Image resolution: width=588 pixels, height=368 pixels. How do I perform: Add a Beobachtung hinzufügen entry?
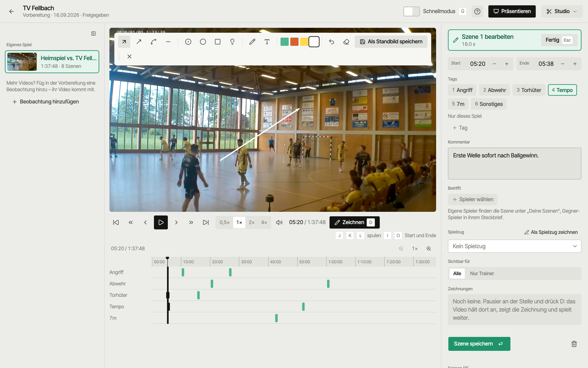[x=46, y=101]
